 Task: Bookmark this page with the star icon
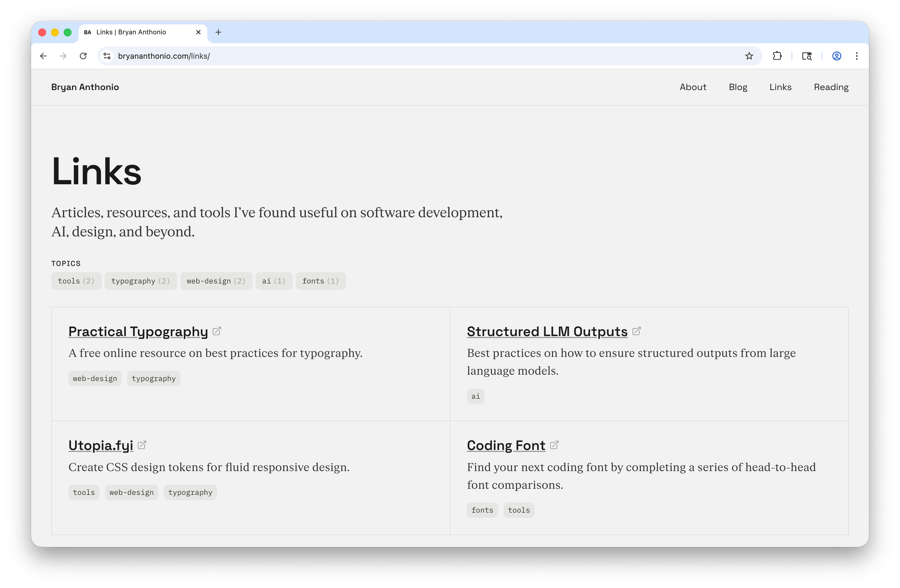coord(748,56)
